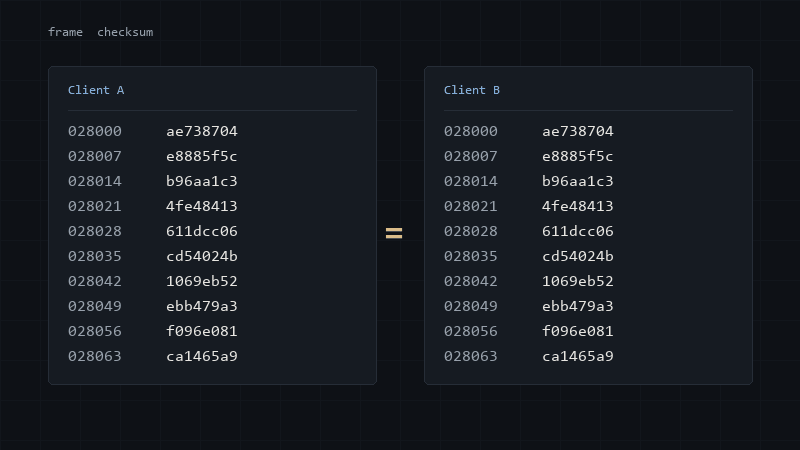Click frame 028028 in Client B
This screenshot has height=450, width=800.
471,231
